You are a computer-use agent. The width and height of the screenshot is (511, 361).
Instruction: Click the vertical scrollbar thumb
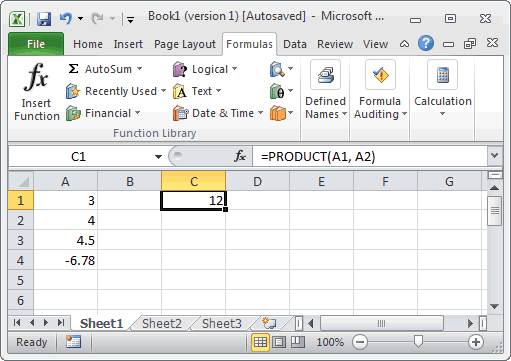(495, 211)
